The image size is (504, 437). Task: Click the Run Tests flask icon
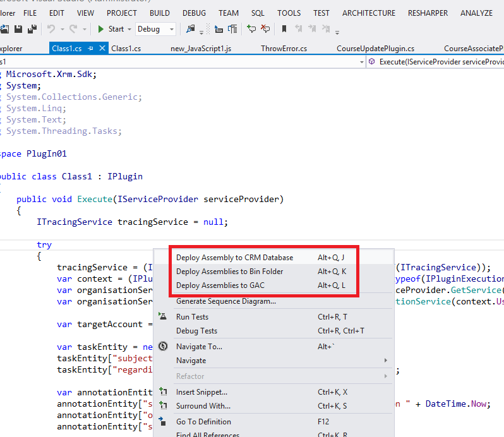click(x=163, y=317)
